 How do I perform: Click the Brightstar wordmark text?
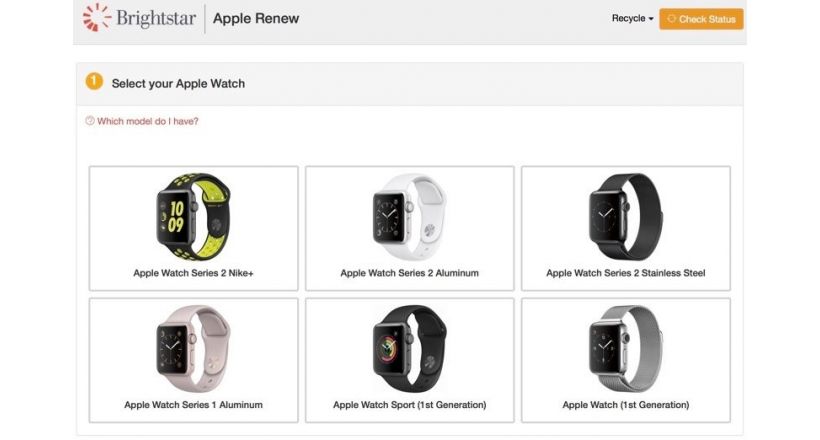[x=156, y=18]
